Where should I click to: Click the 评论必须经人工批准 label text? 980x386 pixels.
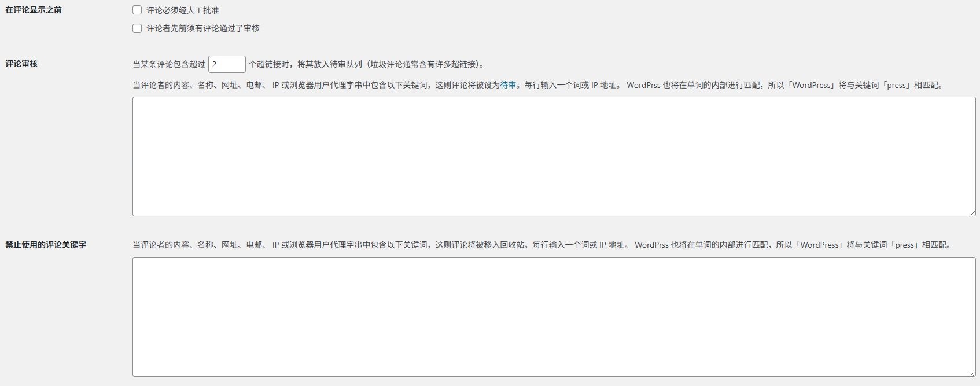[x=182, y=10]
